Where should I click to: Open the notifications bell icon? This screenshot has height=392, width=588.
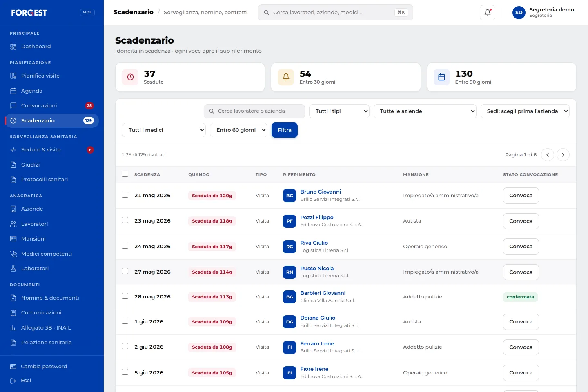(x=488, y=13)
